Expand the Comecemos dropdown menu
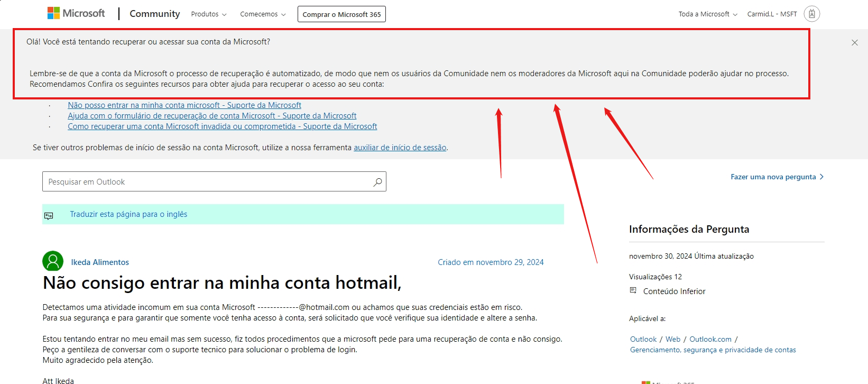Screen dimensions: 868x384 click(263, 14)
